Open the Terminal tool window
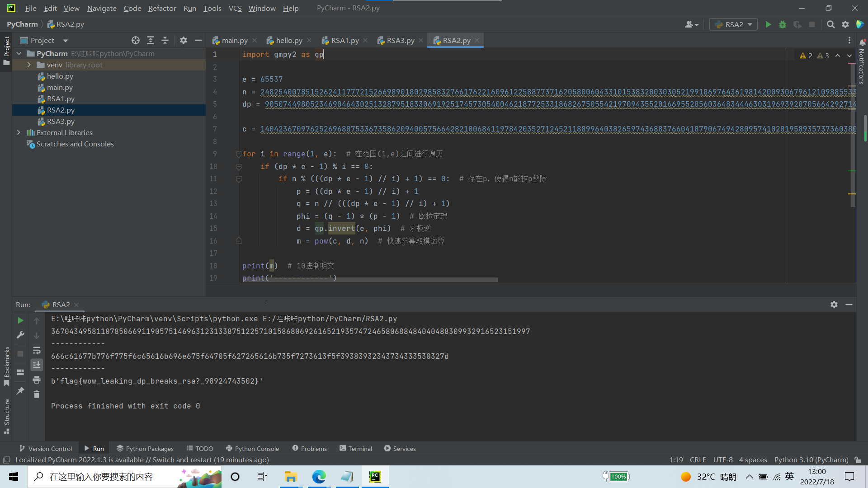Viewport: 868px width, 488px height. coord(355,448)
